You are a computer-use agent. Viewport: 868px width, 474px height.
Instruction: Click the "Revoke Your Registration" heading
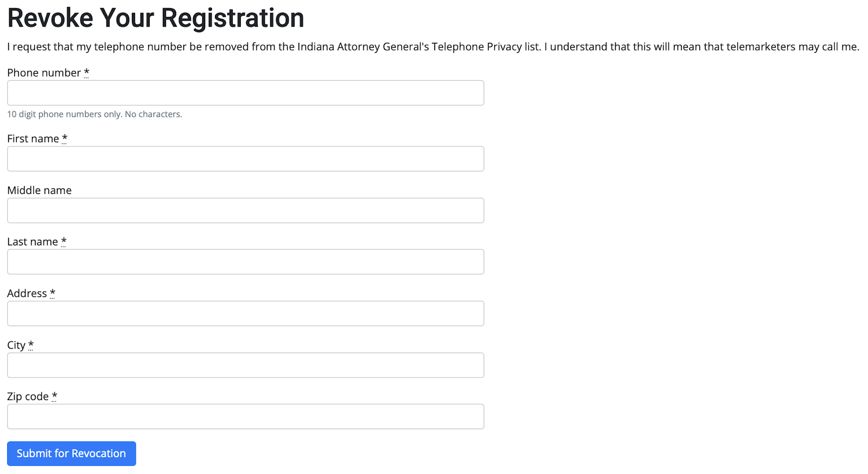[156, 18]
